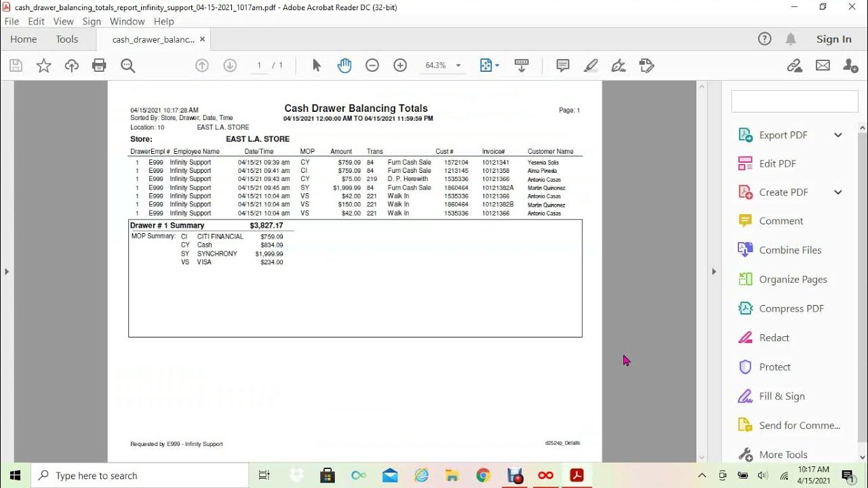This screenshot has height=488, width=868.
Task: Share a link to file
Action: click(x=795, y=66)
